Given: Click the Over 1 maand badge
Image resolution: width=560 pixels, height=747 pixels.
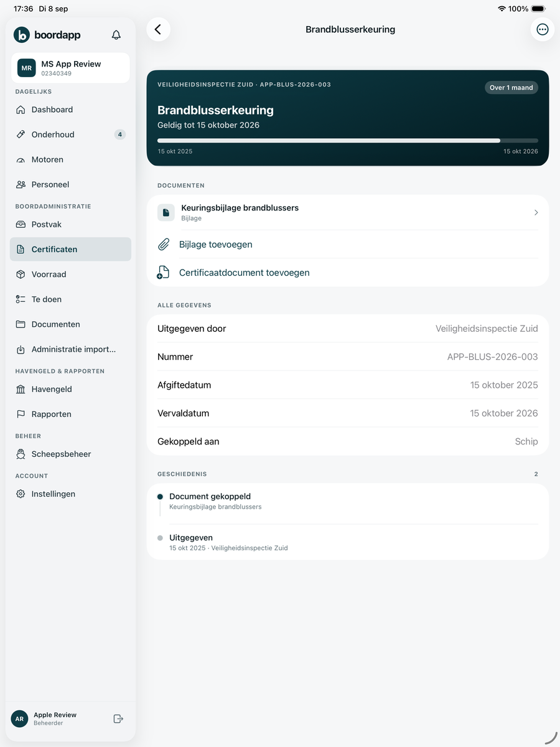Looking at the screenshot, I should tap(511, 88).
